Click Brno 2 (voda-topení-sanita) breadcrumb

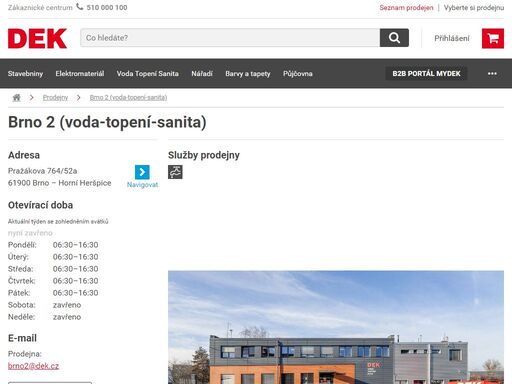coord(128,98)
